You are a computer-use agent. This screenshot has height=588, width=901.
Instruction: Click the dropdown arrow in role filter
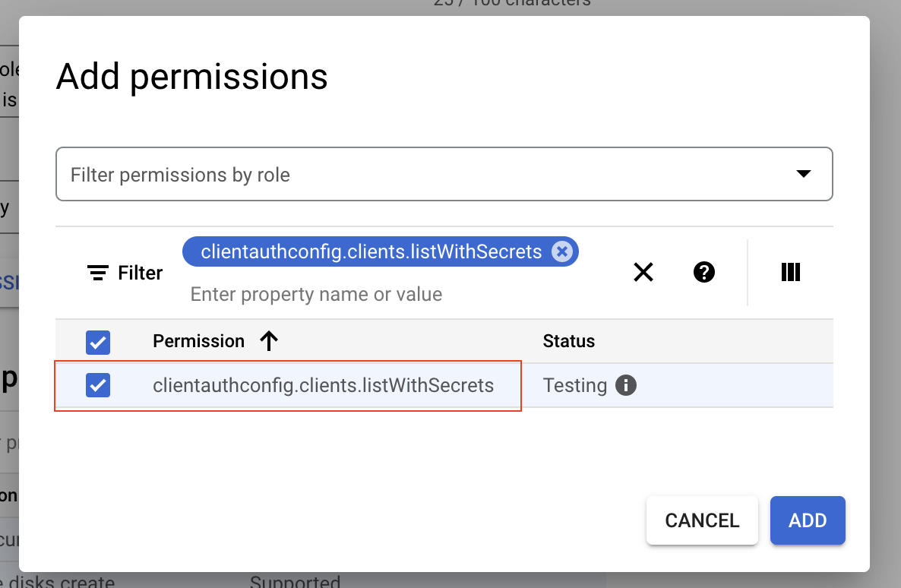click(803, 174)
